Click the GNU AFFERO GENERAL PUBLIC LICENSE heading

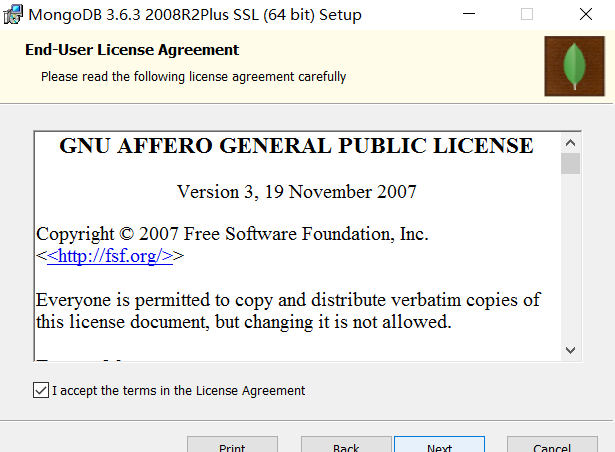pos(297,146)
